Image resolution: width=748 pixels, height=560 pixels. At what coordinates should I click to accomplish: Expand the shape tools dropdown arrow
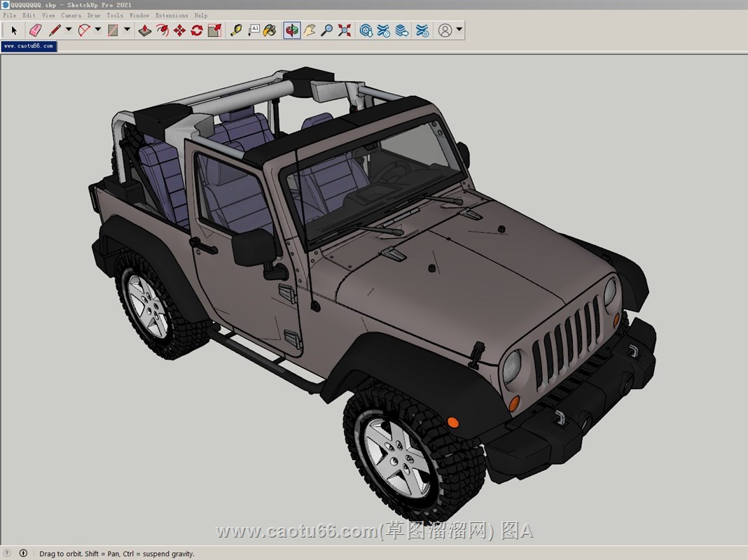(x=127, y=30)
